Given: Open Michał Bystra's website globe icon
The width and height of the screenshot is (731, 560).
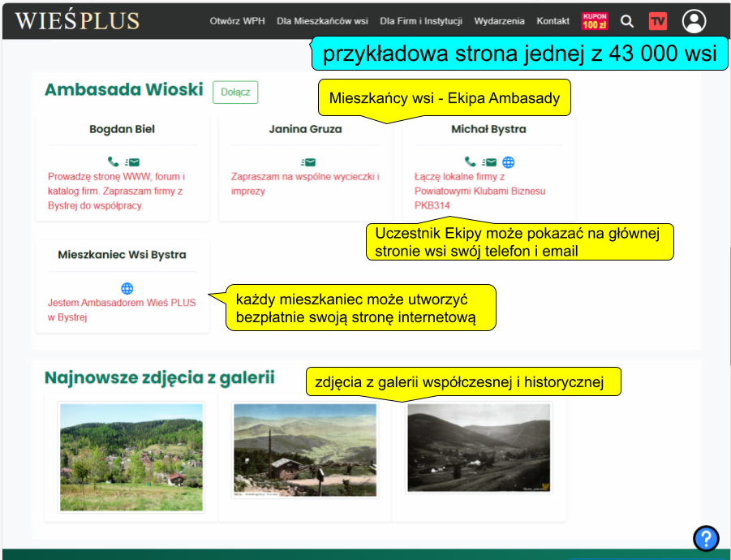Looking at the screenshot, I should [509, 162].
